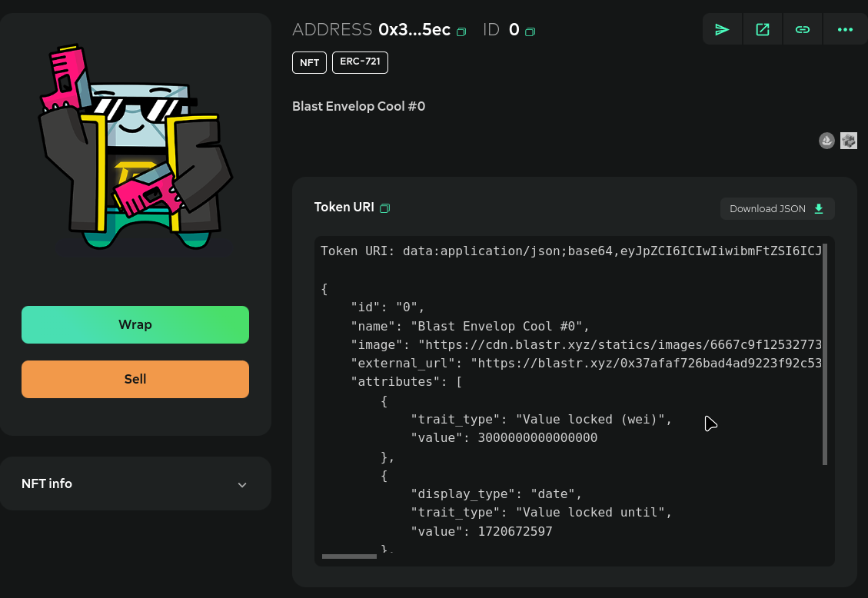Copy the Token URI icon
The width and height of the screenshot is (868, 598).
coord(384,208)
